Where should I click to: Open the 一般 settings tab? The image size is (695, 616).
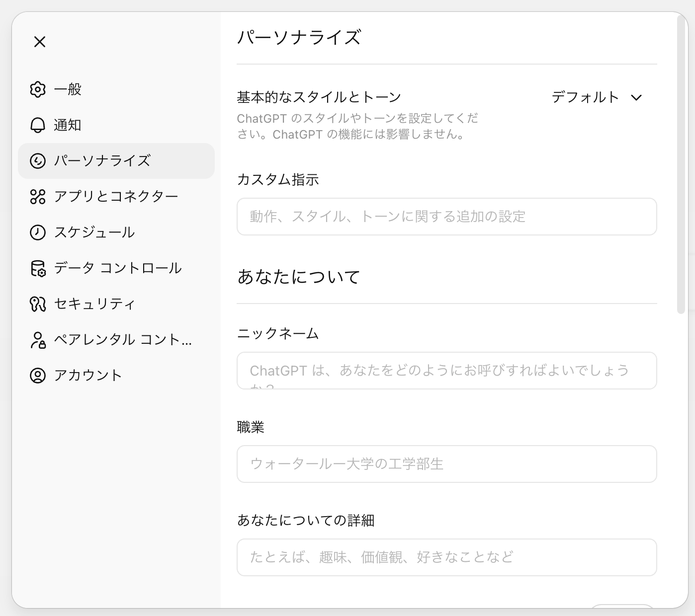point(68,89)
